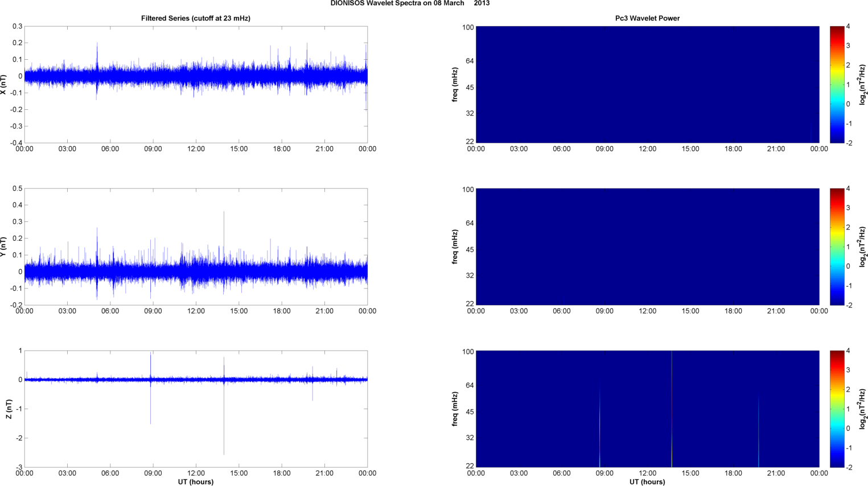
Task: Click the "freq (mHz)" label of the X wavelet panel
Action: point(455,84)
